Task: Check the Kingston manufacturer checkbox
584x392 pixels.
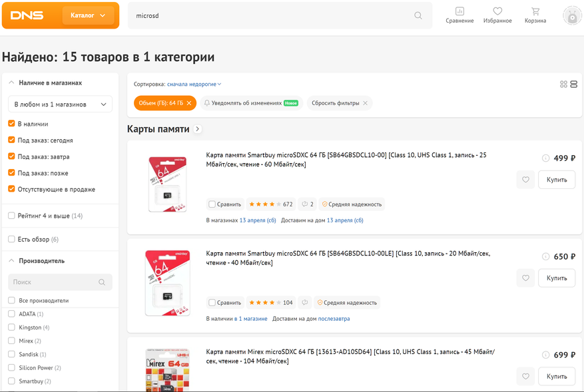Action: (11, 327)
